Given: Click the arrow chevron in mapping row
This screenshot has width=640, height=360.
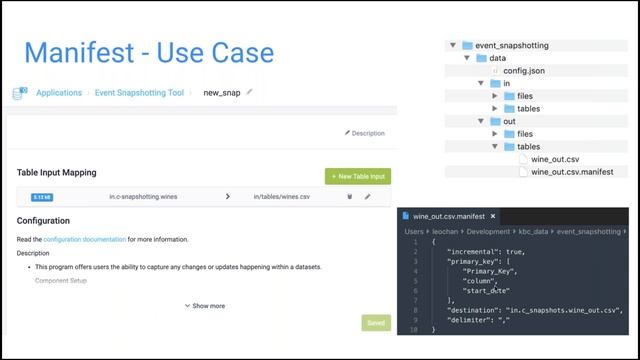Looking at the screenshot, I should pyautogui.click(x=228, y=197).
